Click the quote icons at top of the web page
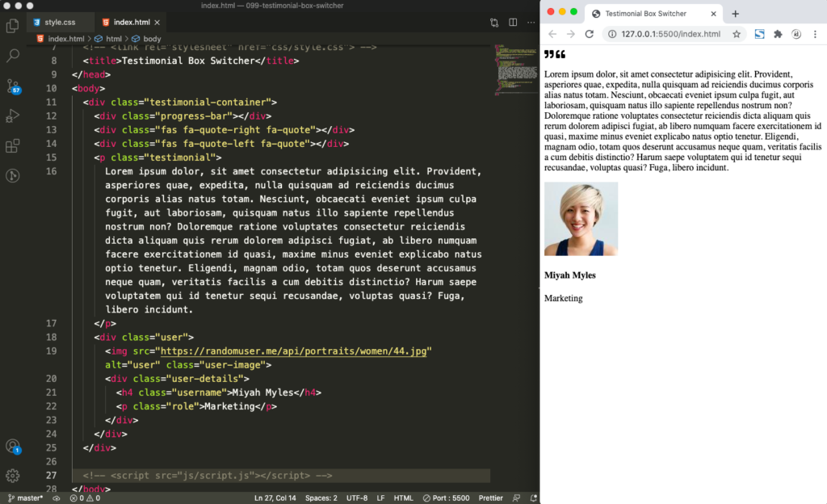827x504 pixels. coord(554,54)
